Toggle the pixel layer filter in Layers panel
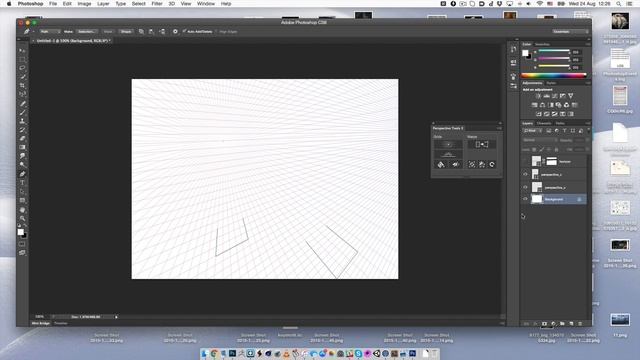The image size is (640, 360). [x=549, y=131]
